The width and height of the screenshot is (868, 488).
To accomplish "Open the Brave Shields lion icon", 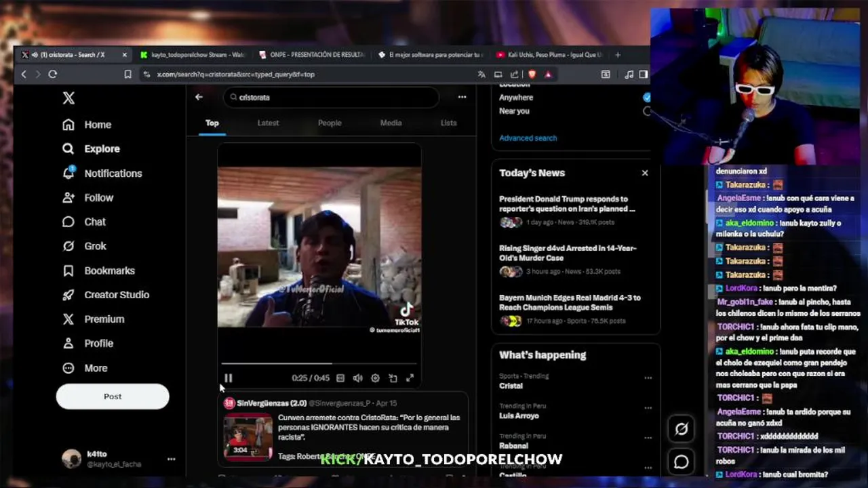I will tap(532, 75).
